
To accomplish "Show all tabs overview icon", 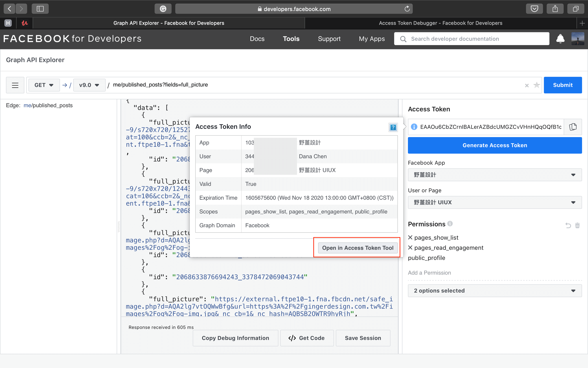I will [x=576, y=9].
